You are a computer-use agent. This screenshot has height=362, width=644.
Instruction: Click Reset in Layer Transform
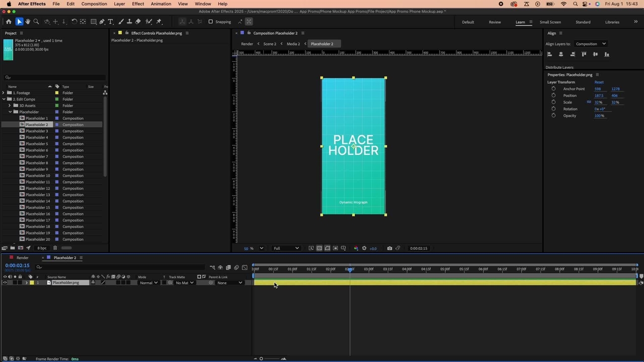point(599,82)
